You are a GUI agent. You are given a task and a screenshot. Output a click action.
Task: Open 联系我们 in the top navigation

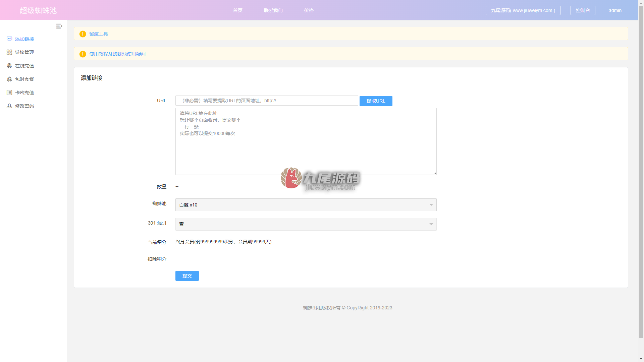point(273,10)
